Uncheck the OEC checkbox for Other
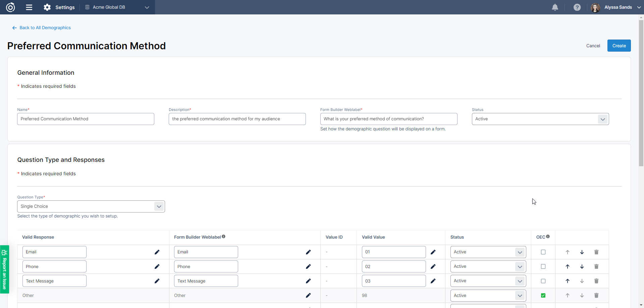This screenshot has height=308, width=644. 543,295
